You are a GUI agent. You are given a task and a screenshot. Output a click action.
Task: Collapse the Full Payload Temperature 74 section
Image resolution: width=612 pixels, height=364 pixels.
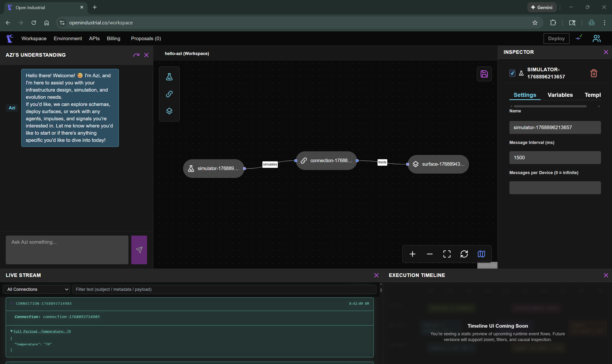coord(41,331)
